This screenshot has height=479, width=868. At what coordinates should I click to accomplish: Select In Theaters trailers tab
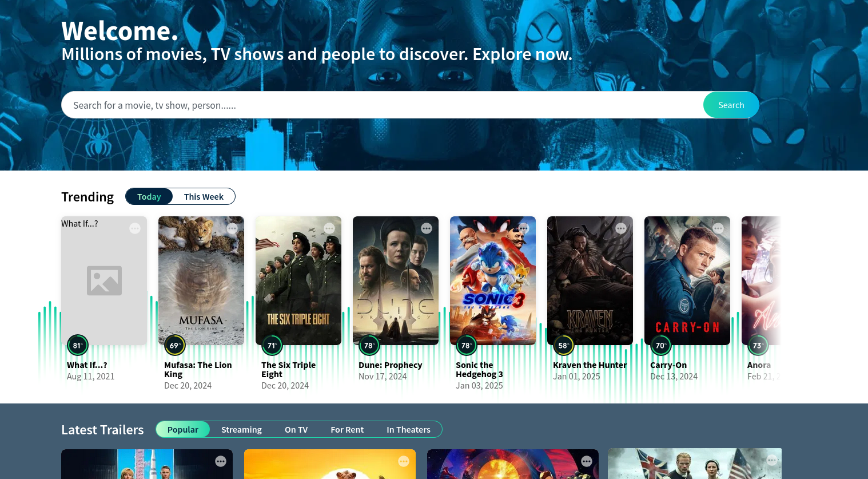coord(408,429)
